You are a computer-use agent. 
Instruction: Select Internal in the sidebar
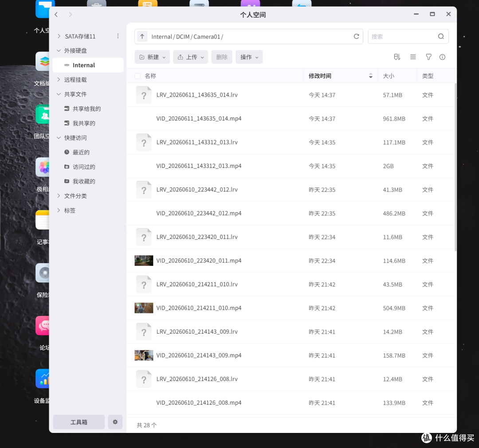[88, 65]
